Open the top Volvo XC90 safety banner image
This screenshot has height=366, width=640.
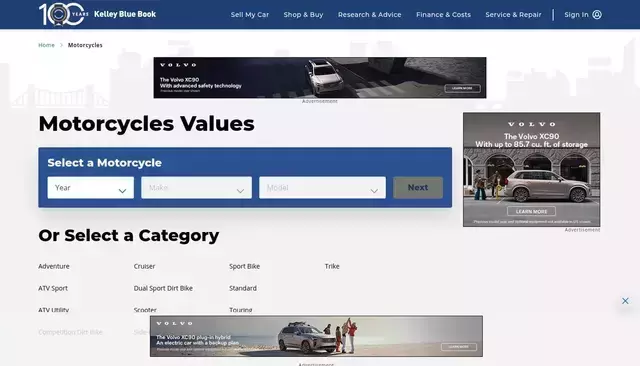click(x=320, y=78)
